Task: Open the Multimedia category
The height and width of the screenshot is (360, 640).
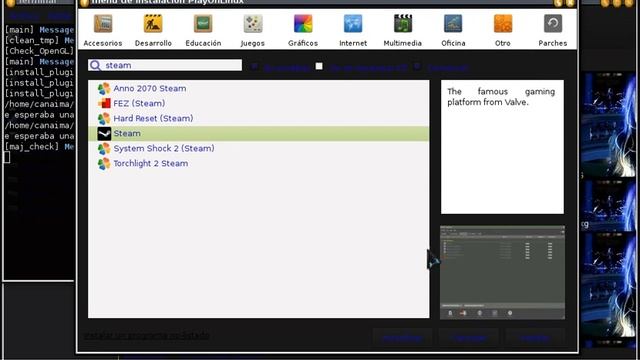Action: [402, 31]
